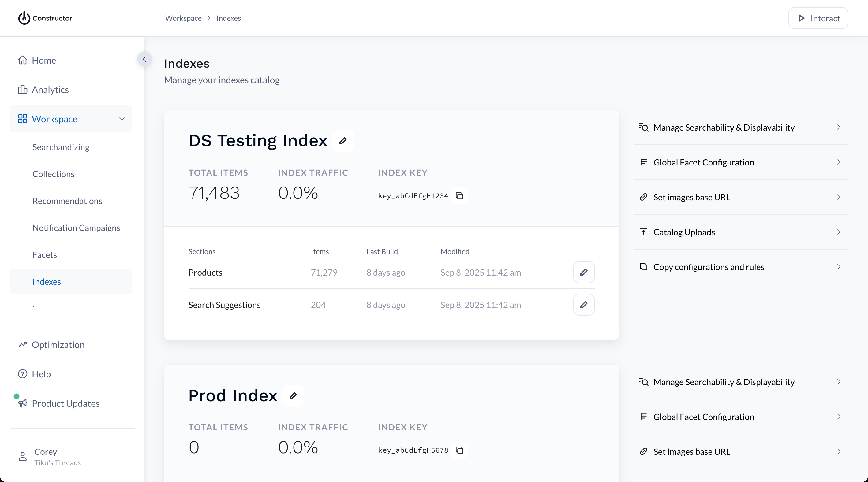Open the Corey user profile
Viewport: 868px width, 482px height.
(x=58, y=457)
